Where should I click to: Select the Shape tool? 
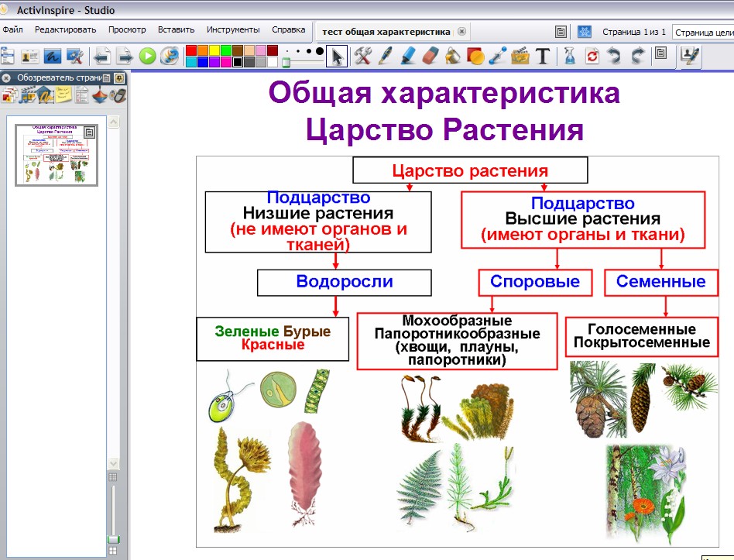click(x=475, y=57)
